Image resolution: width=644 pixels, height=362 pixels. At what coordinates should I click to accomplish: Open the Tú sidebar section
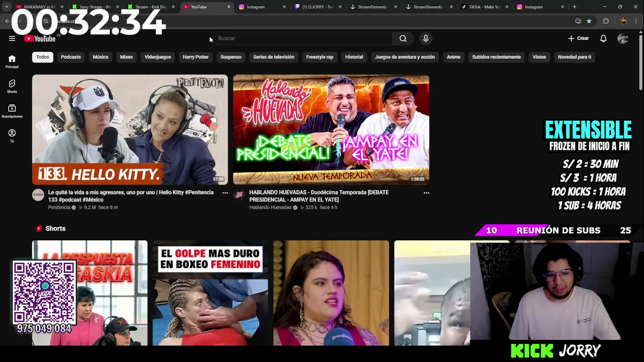pyautogui.click(x=12, y=136)
